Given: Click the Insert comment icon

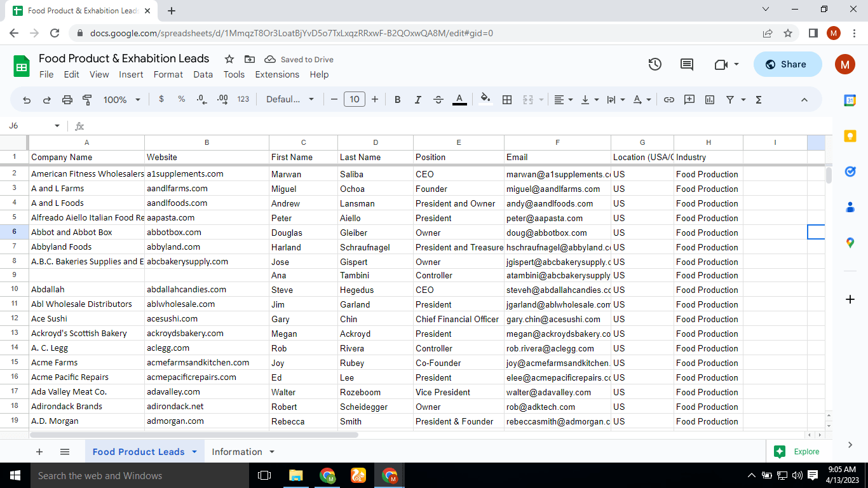Looking at the screenshot, I should click(x=689, y=100).
